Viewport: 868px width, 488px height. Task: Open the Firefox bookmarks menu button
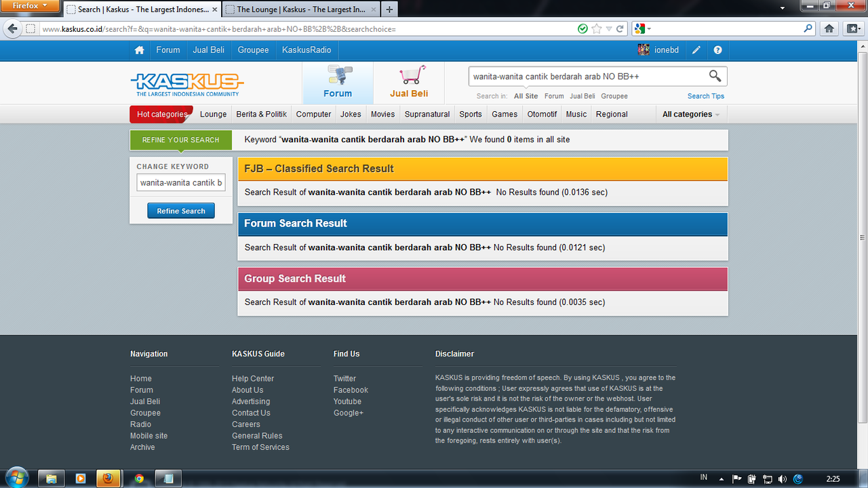coord(852,29)
